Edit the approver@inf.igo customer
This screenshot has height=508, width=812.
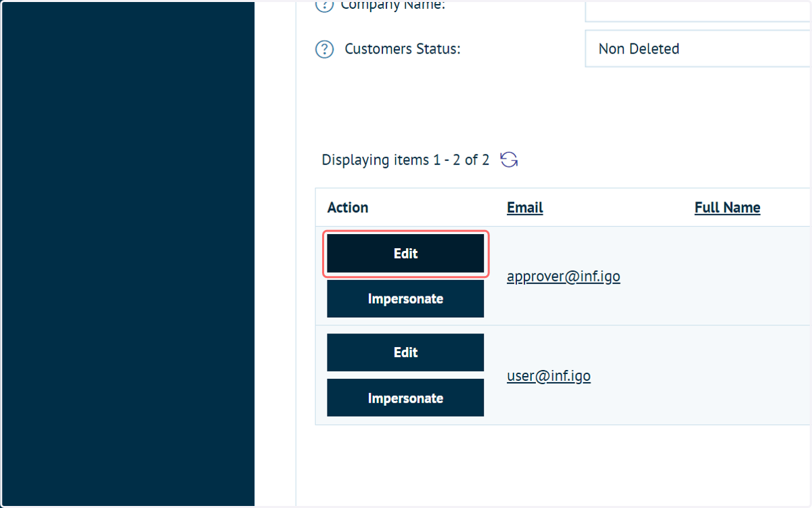pyautogui.click(x=405, y=254)
